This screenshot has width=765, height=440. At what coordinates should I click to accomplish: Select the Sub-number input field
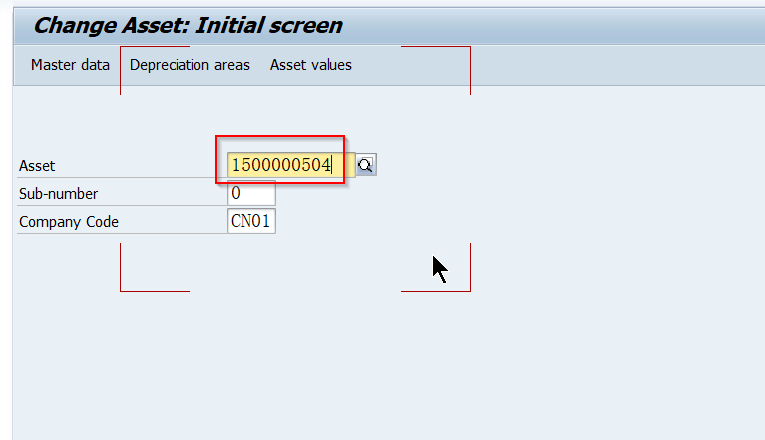click(251, 193)
